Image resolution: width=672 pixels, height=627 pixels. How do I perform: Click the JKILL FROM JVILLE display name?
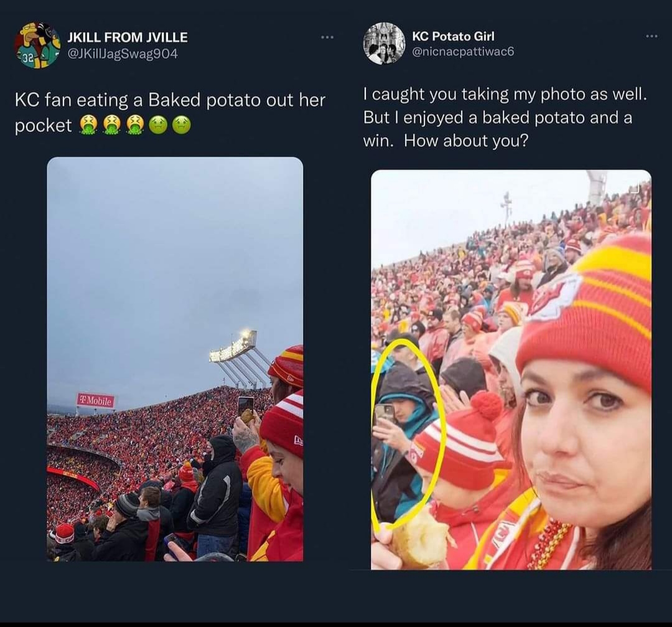(128, 37)
